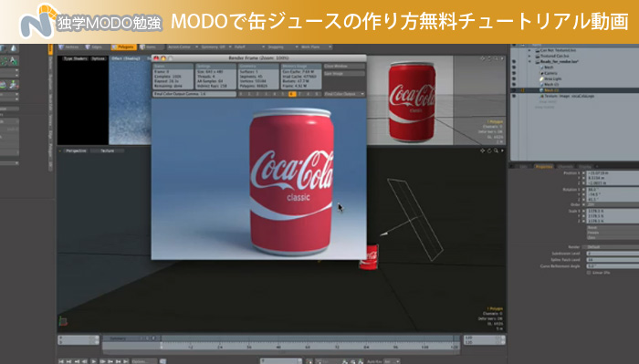639x364 pixels.
Task: Click the move icon in perspective viewport corner
Action: point(483,151)
